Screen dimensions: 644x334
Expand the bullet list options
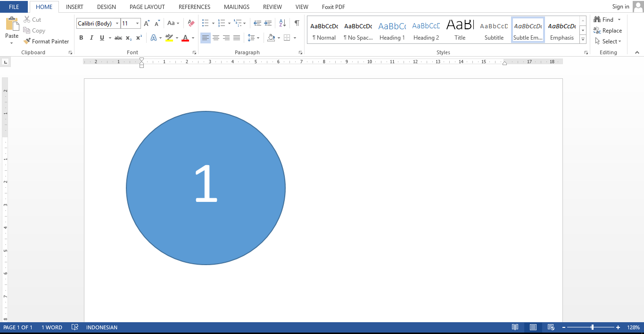(x=213, y=22)
